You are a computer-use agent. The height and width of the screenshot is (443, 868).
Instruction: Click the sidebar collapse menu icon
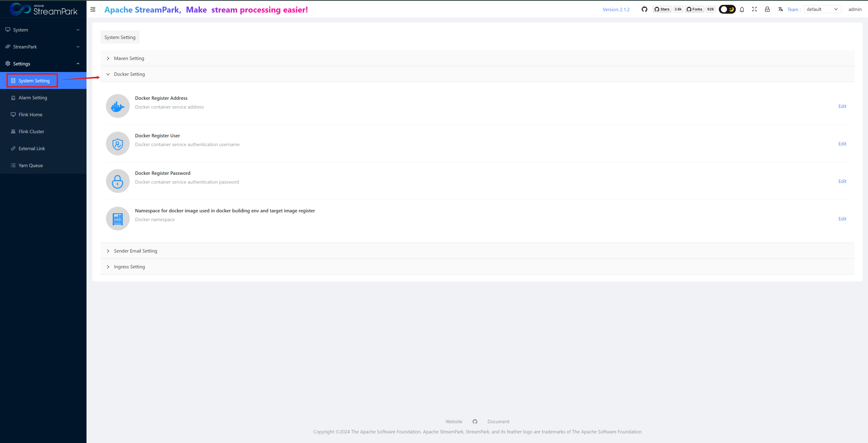click(93, 9)
